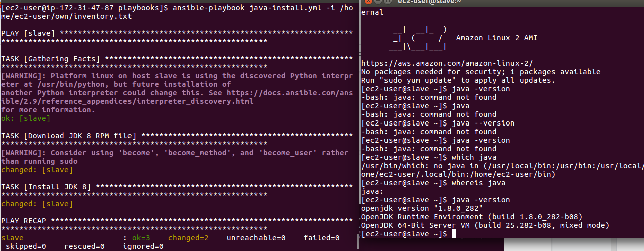Click 'changed: [slave]' under Install JDK 8
Viewport: 644px width, 251px height.
[x=37, y=204]
